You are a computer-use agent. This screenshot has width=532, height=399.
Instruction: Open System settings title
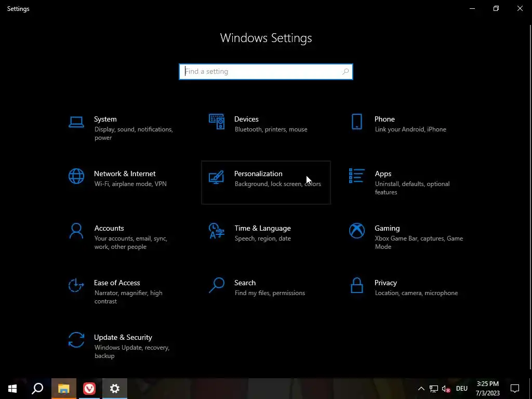pyautogui.click(x=105, y=119)
